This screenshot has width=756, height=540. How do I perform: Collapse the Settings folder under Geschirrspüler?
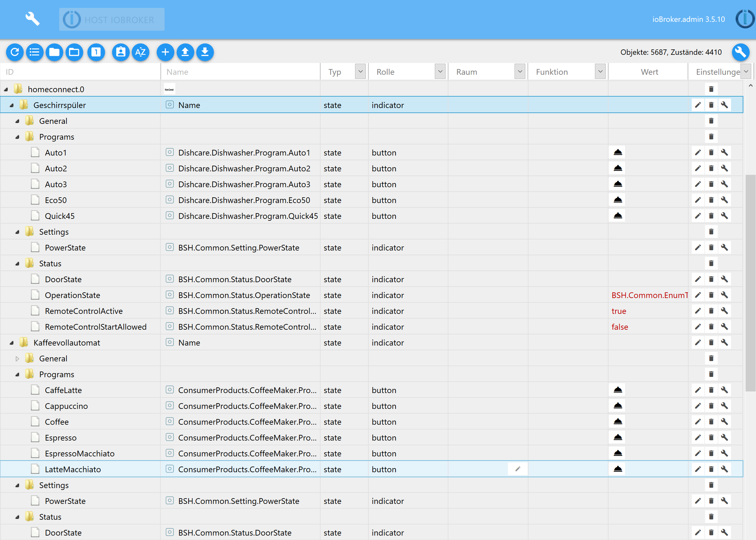tap(17, 232)
